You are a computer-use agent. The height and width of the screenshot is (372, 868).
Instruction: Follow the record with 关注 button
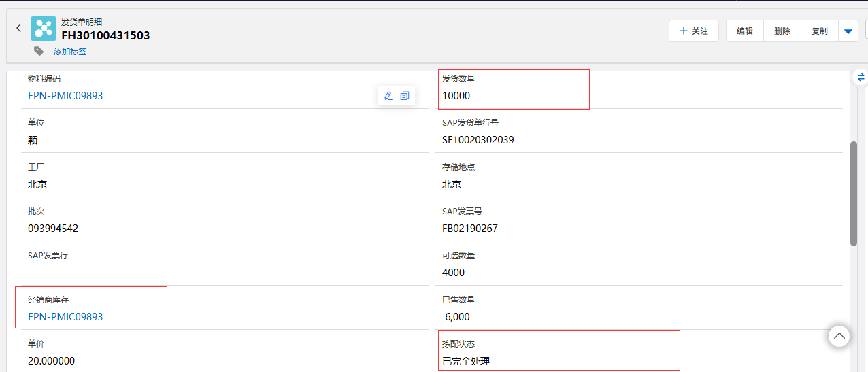tap(693, 31)
